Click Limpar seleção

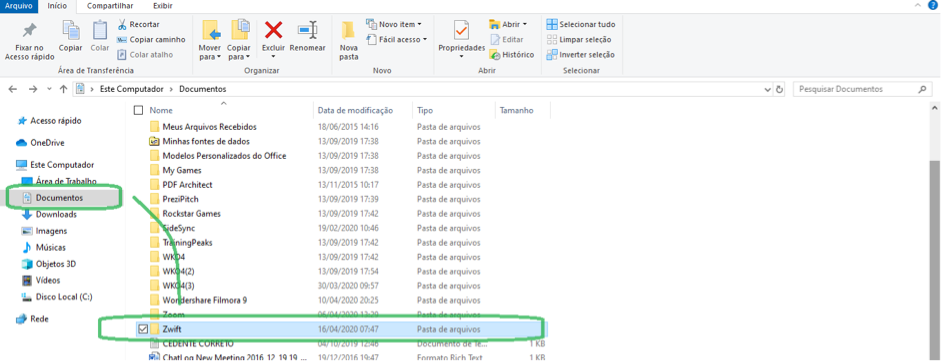579,40
